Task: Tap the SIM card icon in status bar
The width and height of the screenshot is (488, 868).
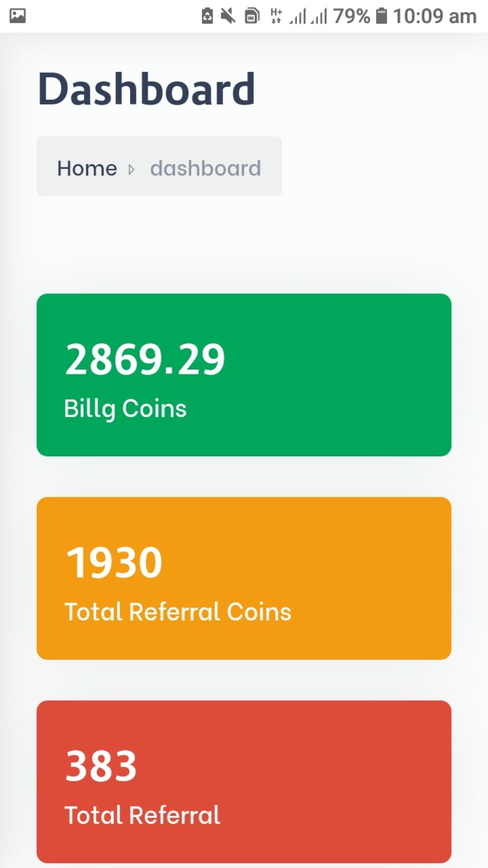Action: [x=252, y=16]
